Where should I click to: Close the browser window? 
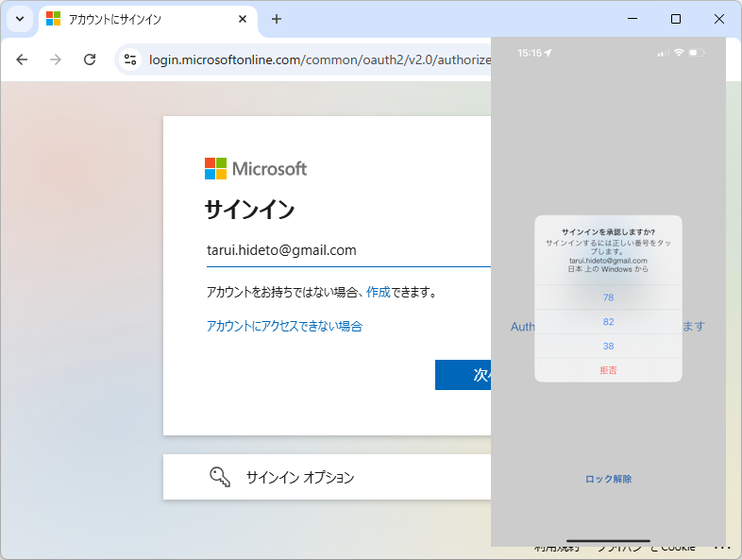[x=718, y=19]
